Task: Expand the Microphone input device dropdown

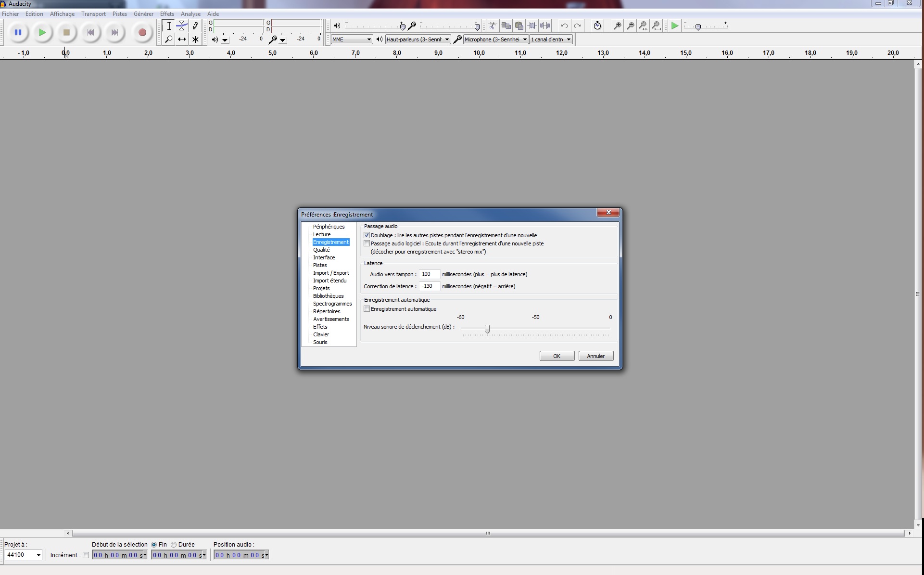Action: (495, 39)
